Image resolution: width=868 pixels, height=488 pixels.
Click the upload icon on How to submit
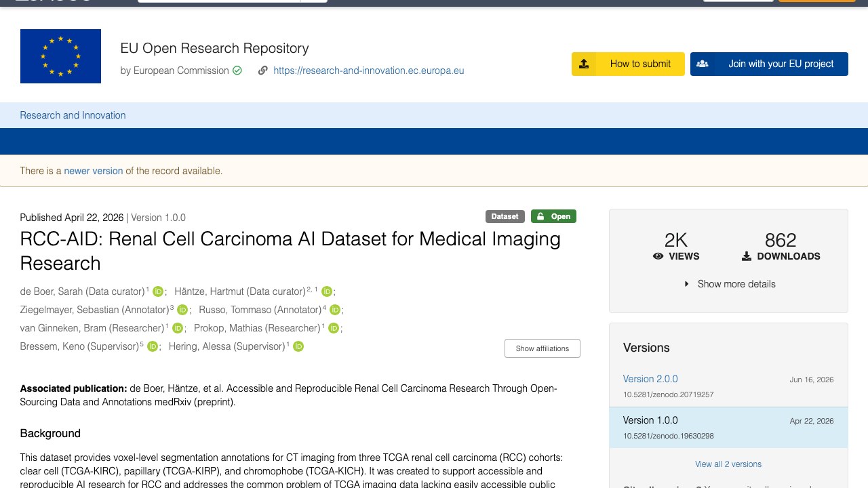(584, 64)
